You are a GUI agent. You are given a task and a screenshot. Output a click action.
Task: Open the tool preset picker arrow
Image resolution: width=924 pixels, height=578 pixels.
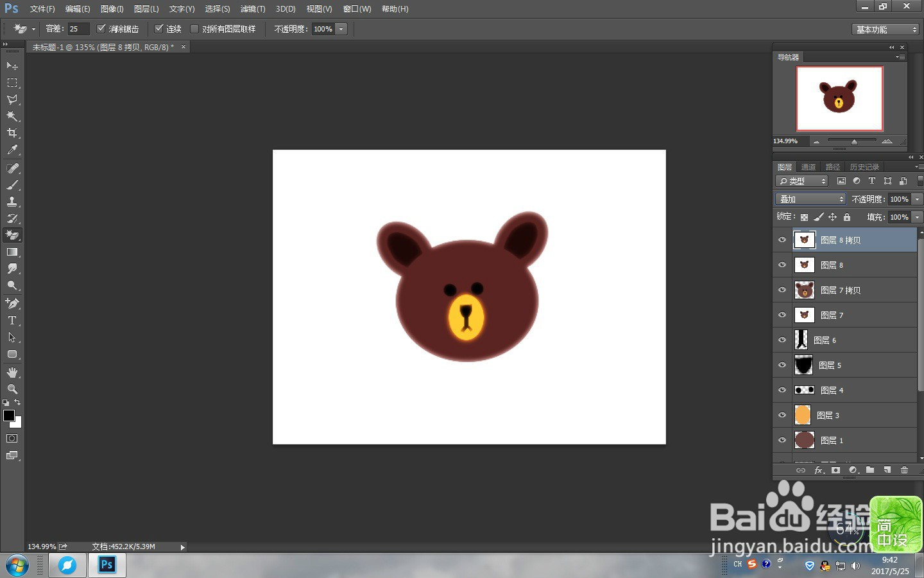33,29
